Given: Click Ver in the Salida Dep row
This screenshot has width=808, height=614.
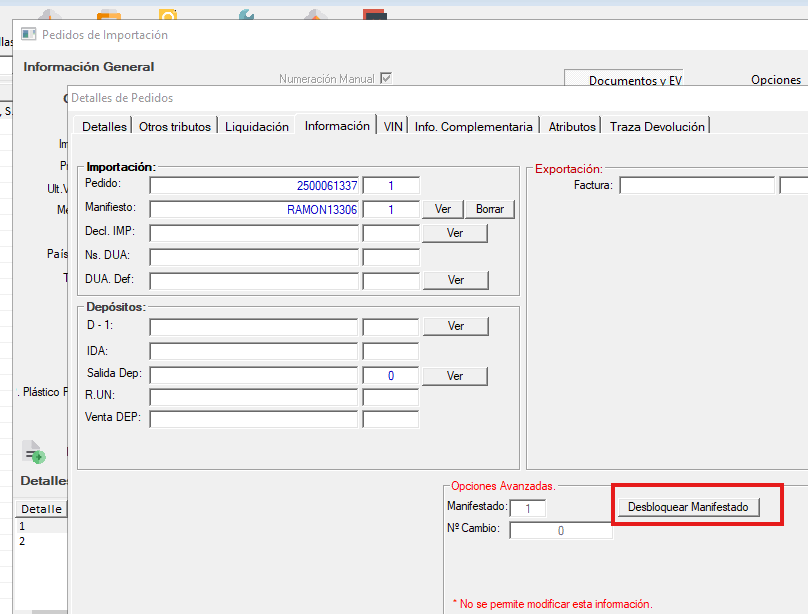Looking at the screenshot, I should (x=455, y=377).
